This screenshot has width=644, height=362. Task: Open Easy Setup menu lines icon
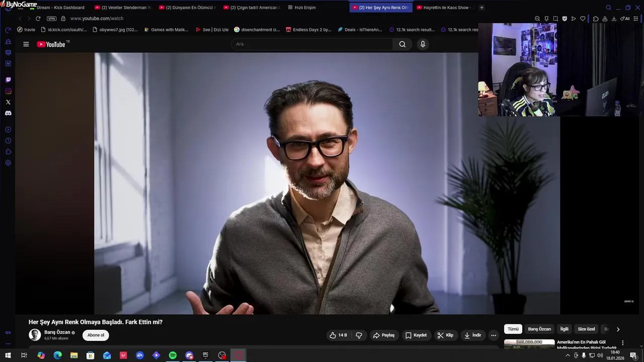pos(637,19)
